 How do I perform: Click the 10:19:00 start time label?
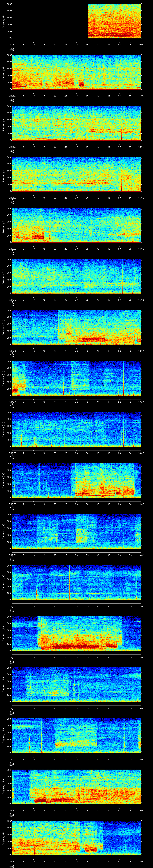tap(12, 555)
